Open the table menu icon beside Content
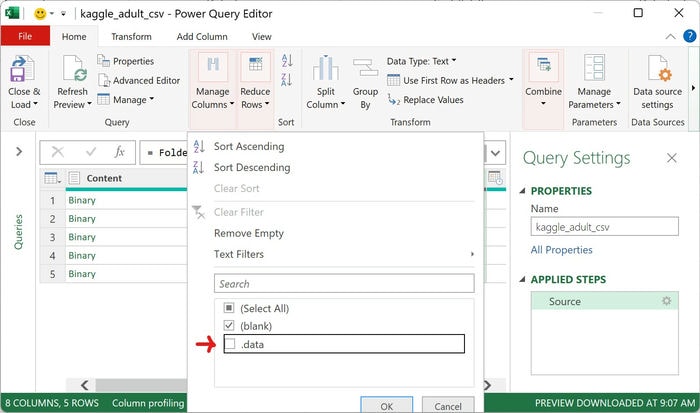This screenshot has width=700, height=413. pos(53,178)
